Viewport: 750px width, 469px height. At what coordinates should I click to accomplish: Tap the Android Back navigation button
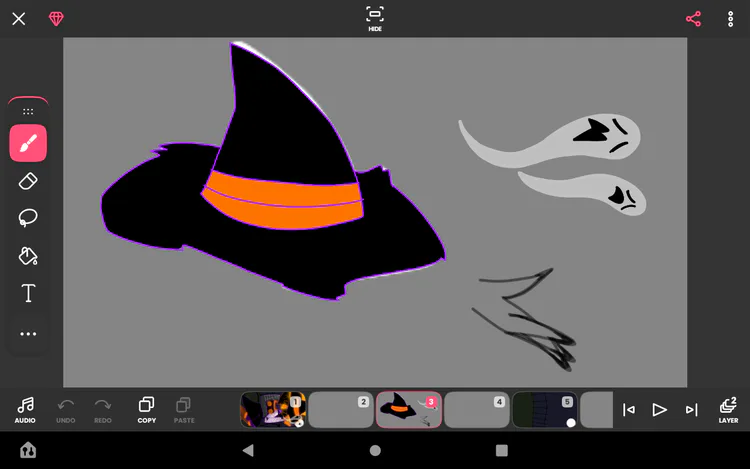(248, 450)
